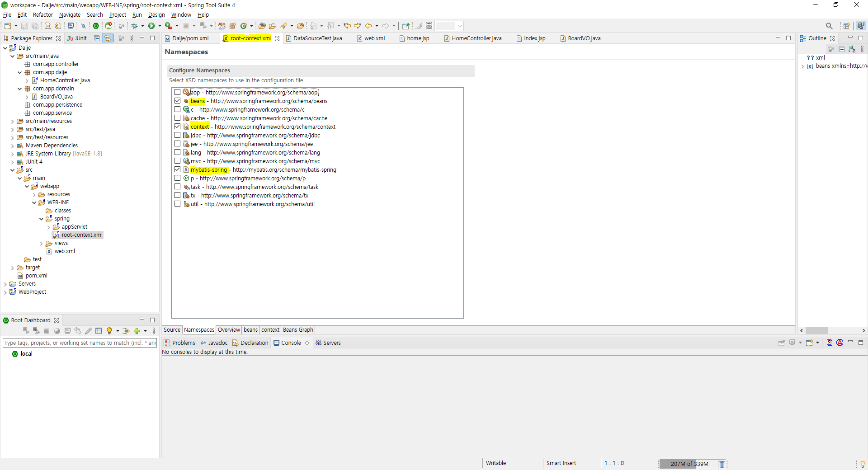Uncheck the beans namespace checkbox
The image size is (868, 470).
point(178,101)
